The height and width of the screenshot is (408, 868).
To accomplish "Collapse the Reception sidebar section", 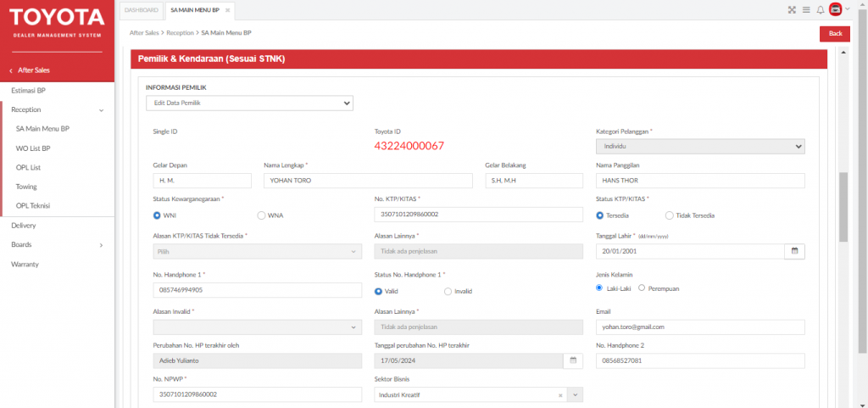I will click(x=102, y=110).
